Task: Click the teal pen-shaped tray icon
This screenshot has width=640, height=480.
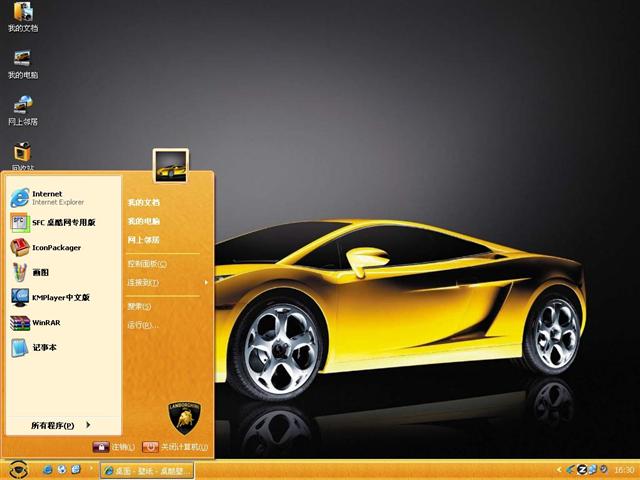Action: click(x=571, y=470)
